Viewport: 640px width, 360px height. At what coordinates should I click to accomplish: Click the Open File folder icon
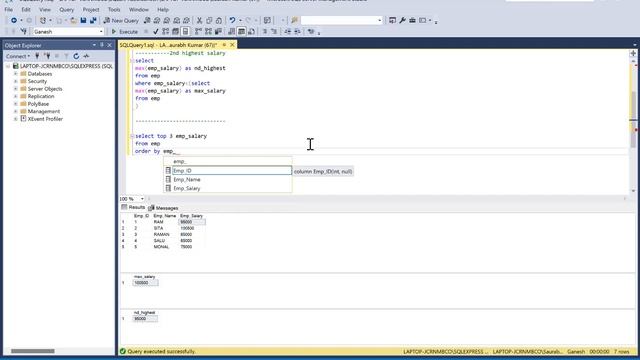click(x=73, y=20)
